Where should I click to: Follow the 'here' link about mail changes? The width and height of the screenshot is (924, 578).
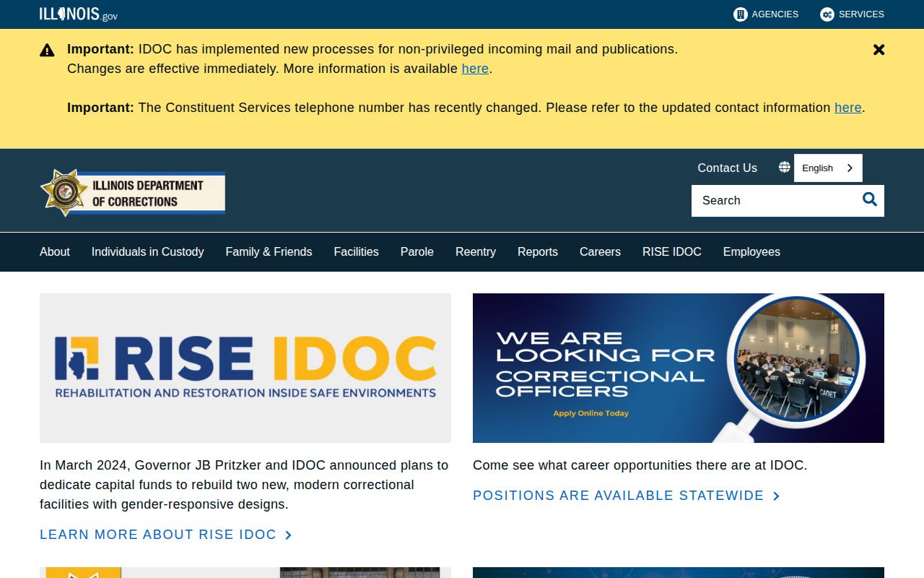click(x=475, y=69)
